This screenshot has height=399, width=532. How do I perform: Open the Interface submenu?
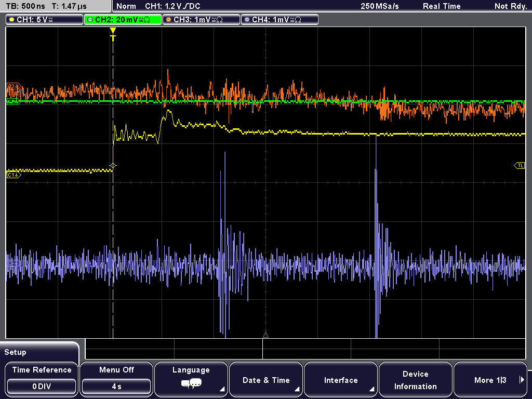tap(341, 379)
